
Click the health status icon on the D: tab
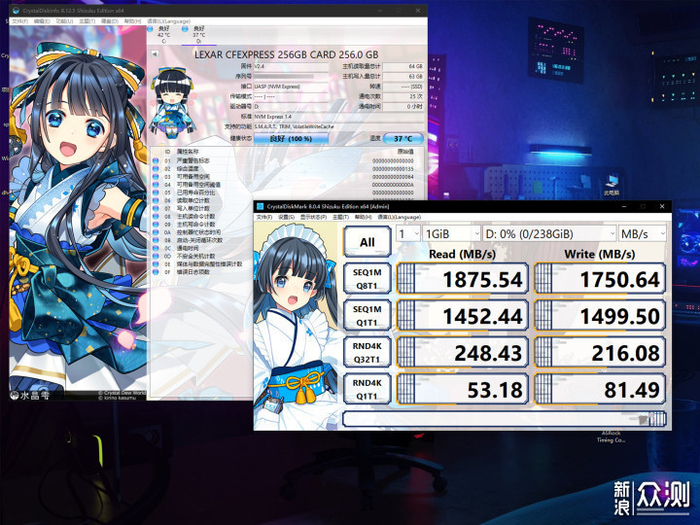click(x=185, y=29)
